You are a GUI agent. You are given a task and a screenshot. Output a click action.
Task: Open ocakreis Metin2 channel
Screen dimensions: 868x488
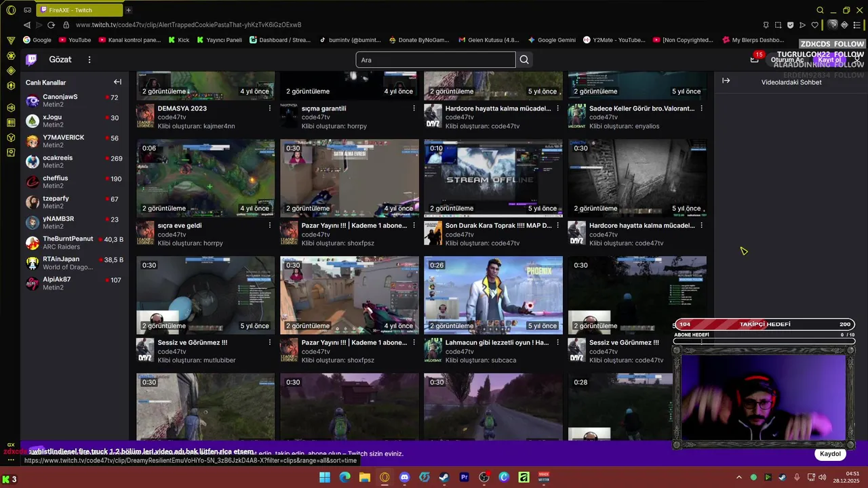tap(75, 162)
